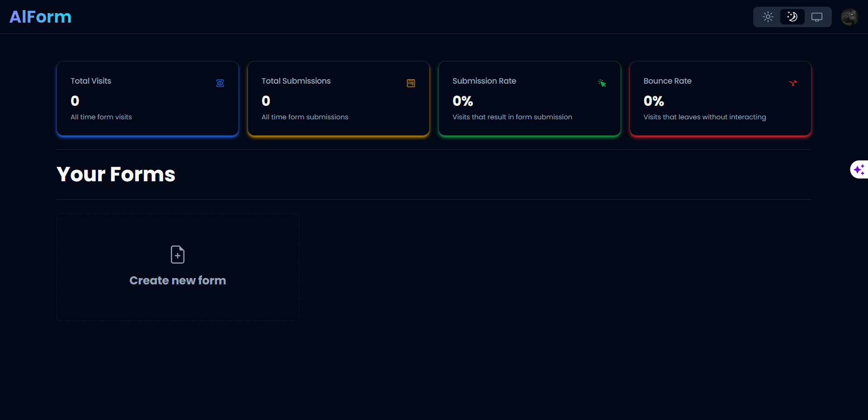Click the Submission Rate card title
The height and width of the screenshot is (420, 868).
point(484,81)
